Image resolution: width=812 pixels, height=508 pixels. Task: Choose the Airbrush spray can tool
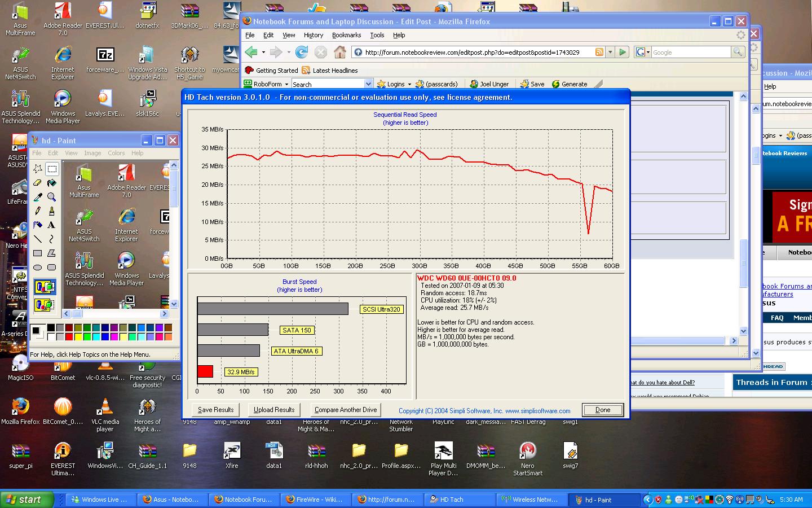pos(38,225)
